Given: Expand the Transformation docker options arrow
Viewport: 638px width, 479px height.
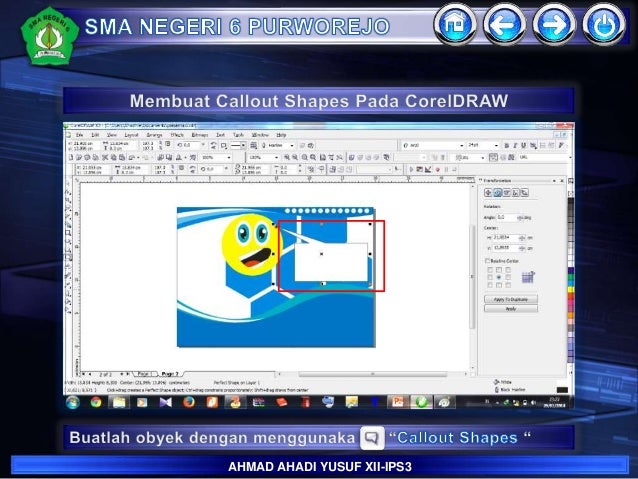Looking at the screenshot, I should click(x=554, y=180).
